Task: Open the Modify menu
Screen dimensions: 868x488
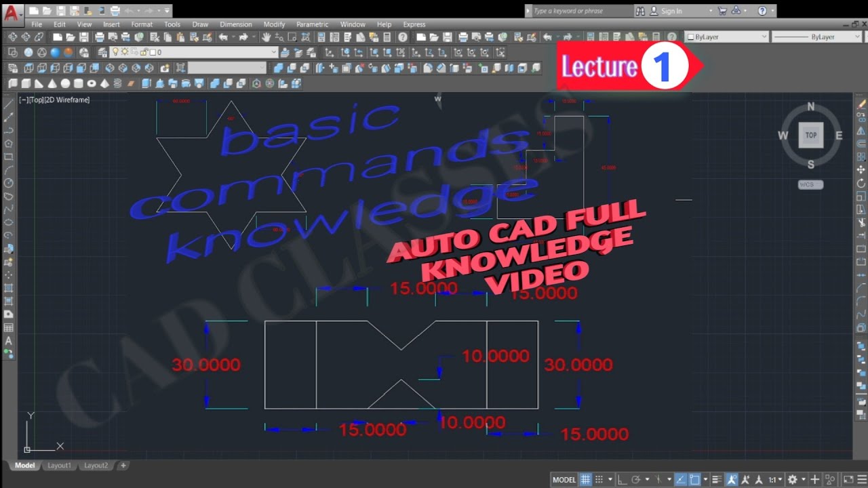Action: click(274, 24)
